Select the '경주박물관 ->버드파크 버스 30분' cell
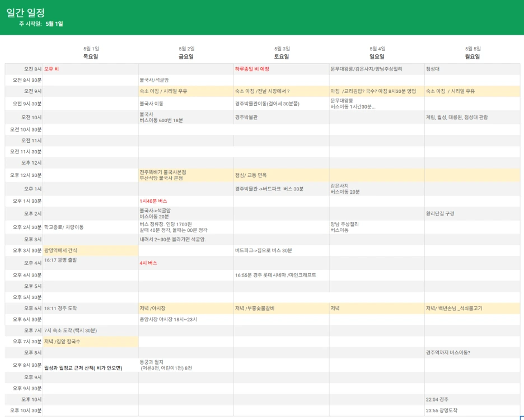The width and height of the screenshot is (524, 420). click(282, 189)
